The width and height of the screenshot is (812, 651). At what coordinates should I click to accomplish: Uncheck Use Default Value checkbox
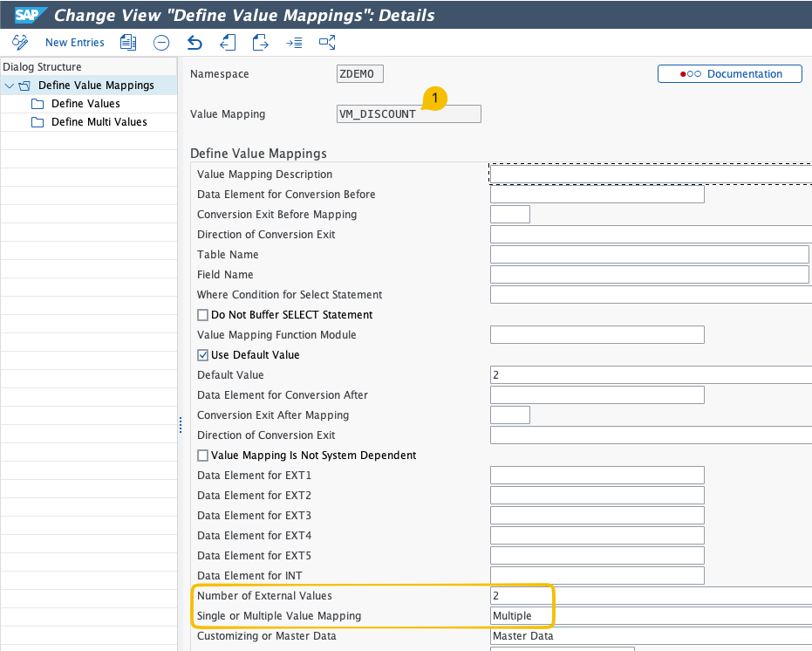[203, 355]
